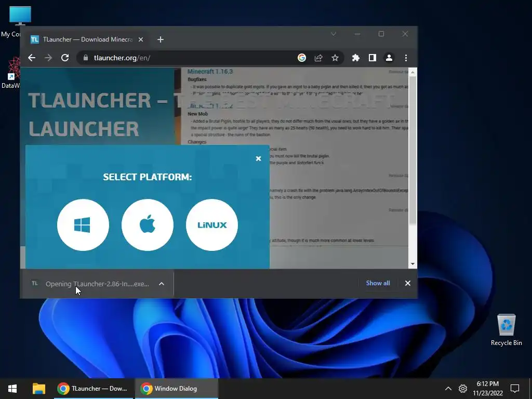Reload the TLauncher page
This screenshot has width=532, height=399.
65,58
